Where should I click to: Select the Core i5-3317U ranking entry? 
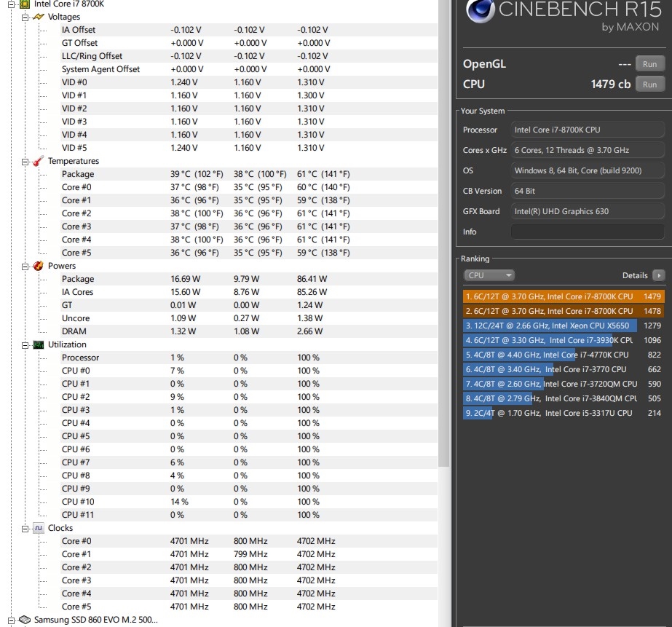tap(563, 413)
